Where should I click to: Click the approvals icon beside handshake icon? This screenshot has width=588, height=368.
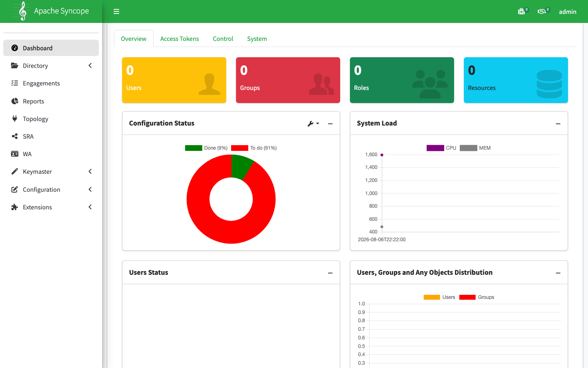(521, 11)
